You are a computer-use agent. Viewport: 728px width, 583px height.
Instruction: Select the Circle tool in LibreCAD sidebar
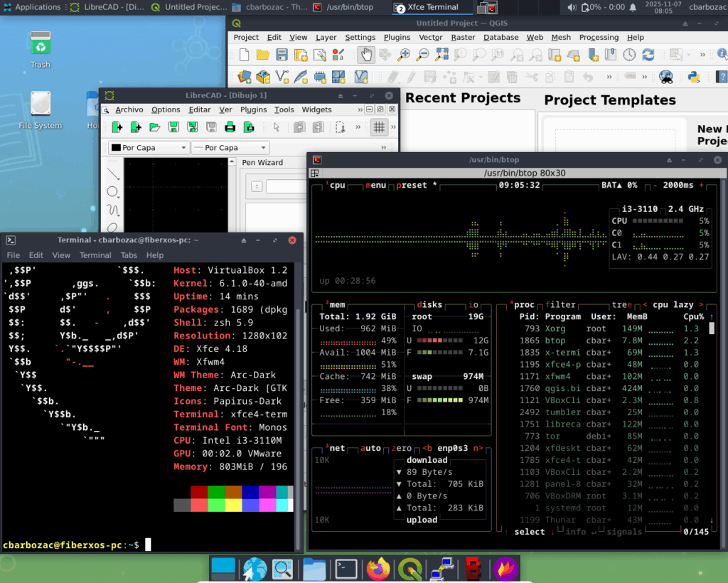(x=113, y=191)
